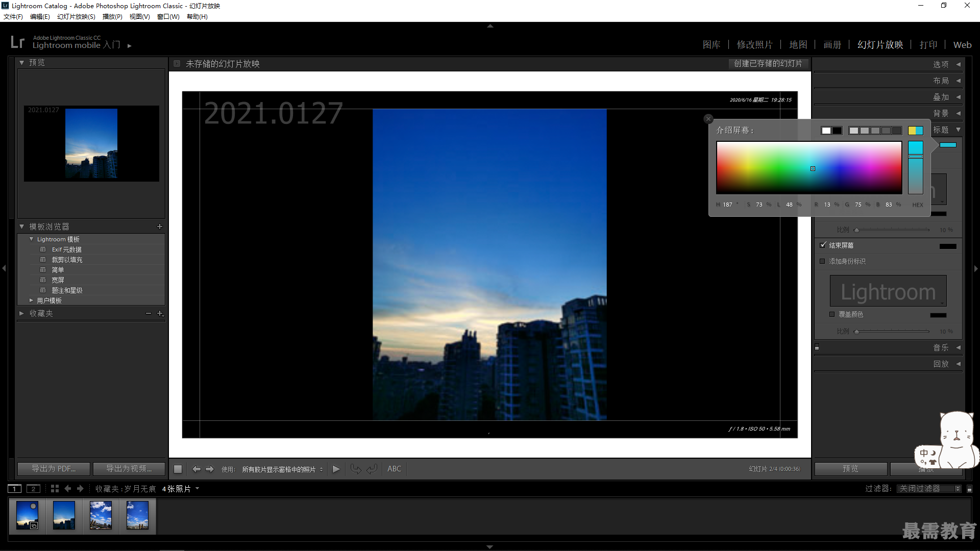Add text overlay with ABC tool

point(394,469)
